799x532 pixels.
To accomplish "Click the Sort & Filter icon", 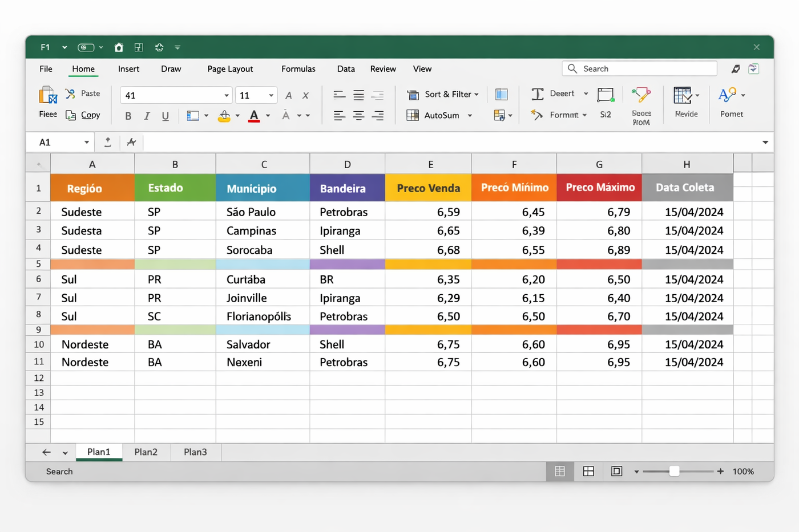I will tap(413, 95).
